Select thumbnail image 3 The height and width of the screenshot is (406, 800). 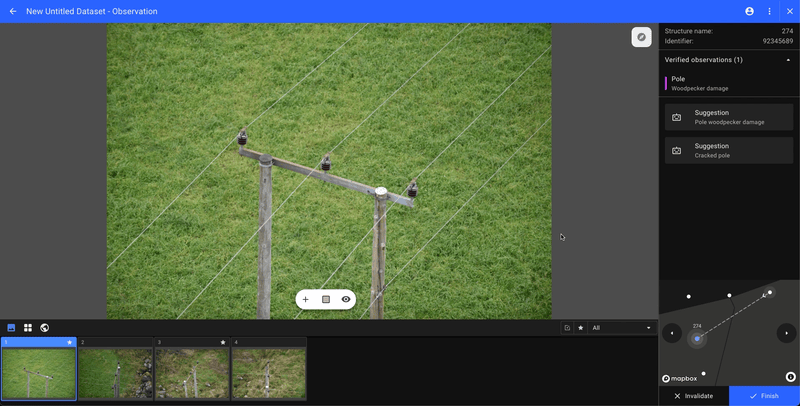pyautogui.click(x=192, y=369)
